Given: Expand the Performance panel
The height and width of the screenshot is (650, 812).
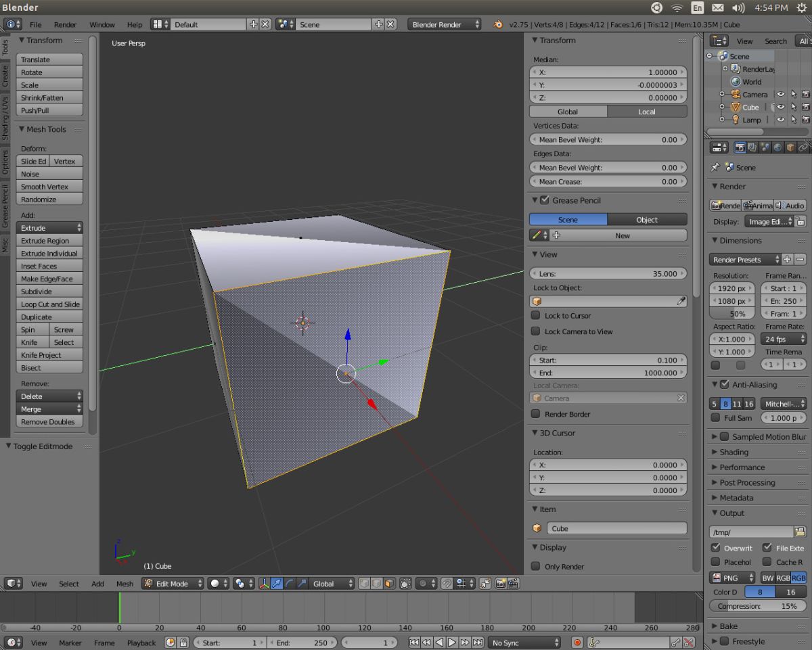Looking at the screenshot, I should click(x=742, y=467).
